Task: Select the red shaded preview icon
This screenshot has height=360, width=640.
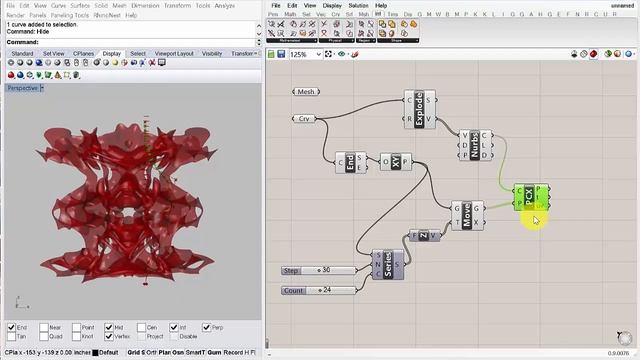Action: tap(593, 54)
